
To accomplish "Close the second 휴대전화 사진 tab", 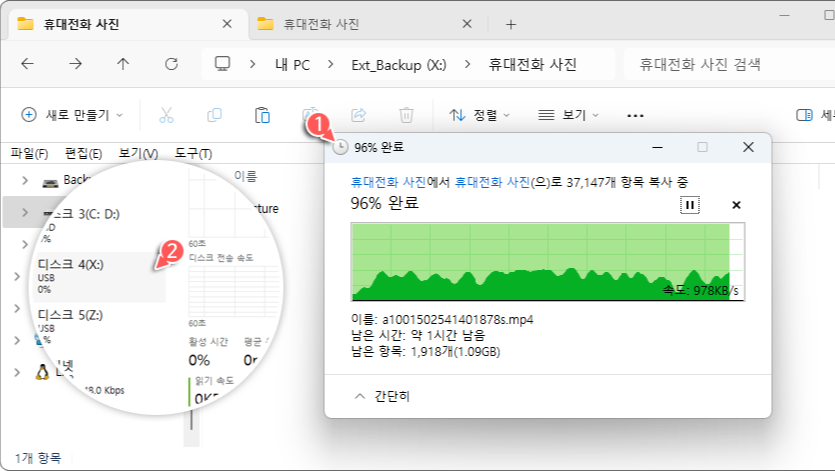I will (x=467, y=24).
